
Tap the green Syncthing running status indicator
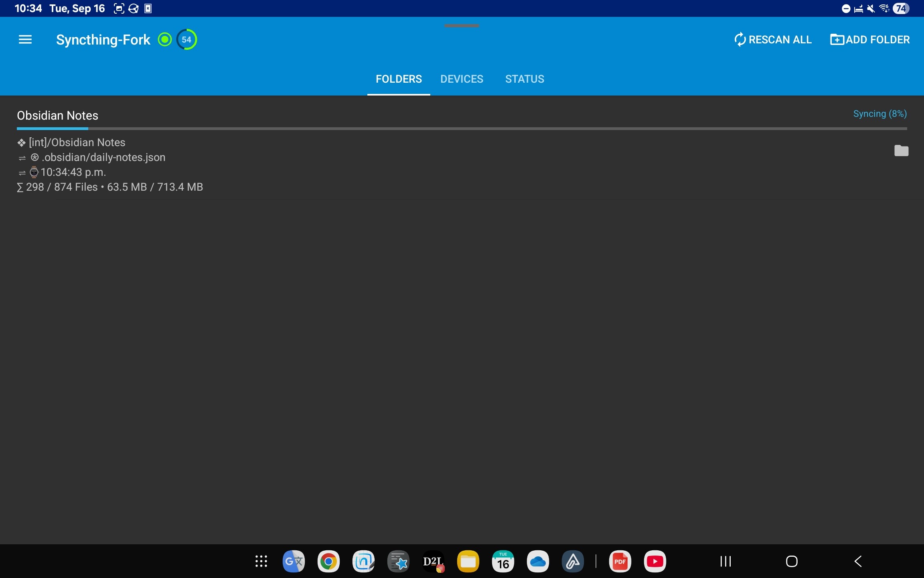164,39
